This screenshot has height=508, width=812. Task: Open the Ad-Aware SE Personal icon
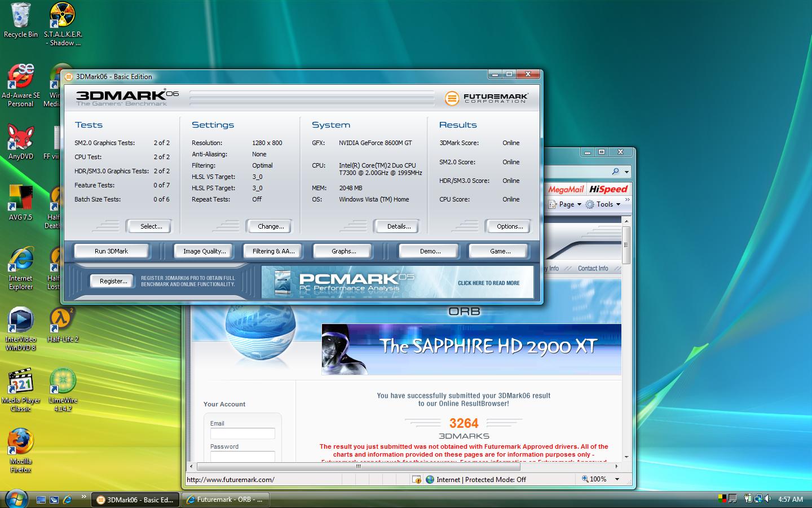click(x=21, y=85)
